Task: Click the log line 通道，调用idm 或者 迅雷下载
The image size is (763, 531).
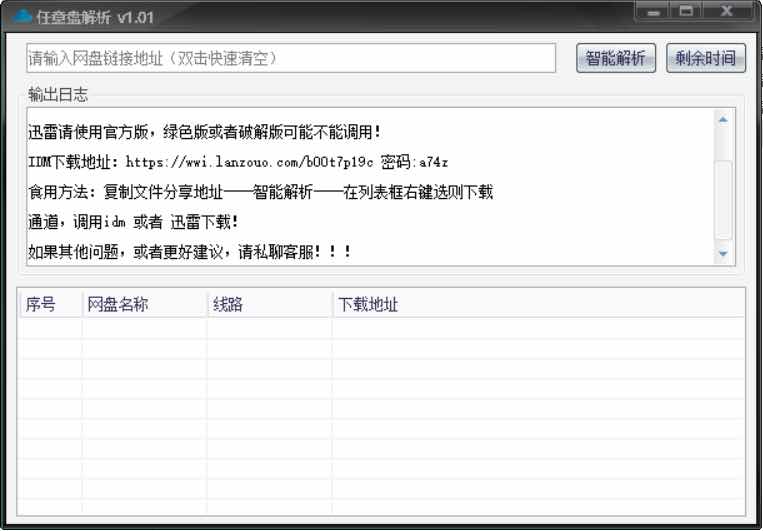Action: click(133, 222)
